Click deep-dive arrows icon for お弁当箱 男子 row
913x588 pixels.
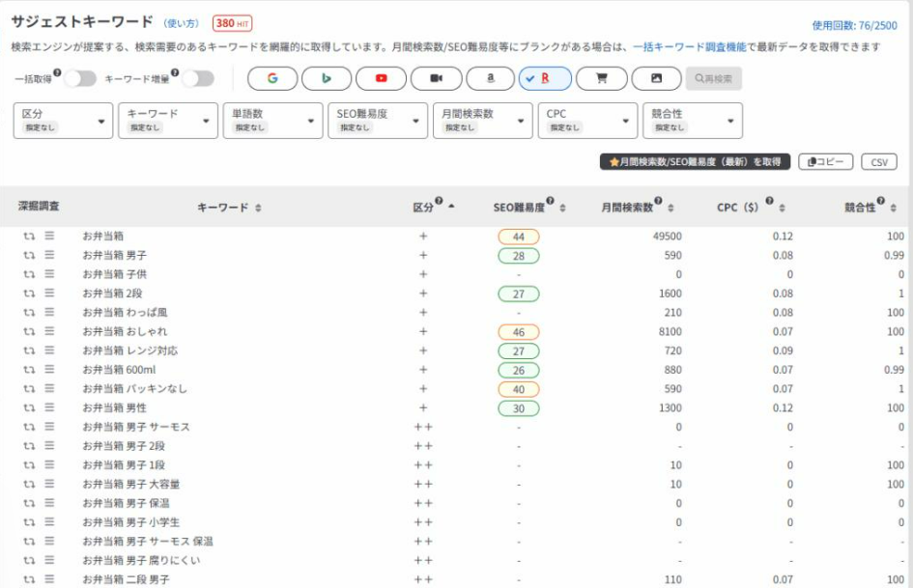29,255
